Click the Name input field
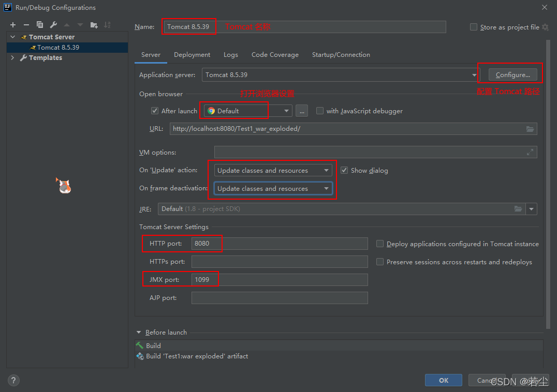This screenshot has height=392, width=557. coord(305,26)
